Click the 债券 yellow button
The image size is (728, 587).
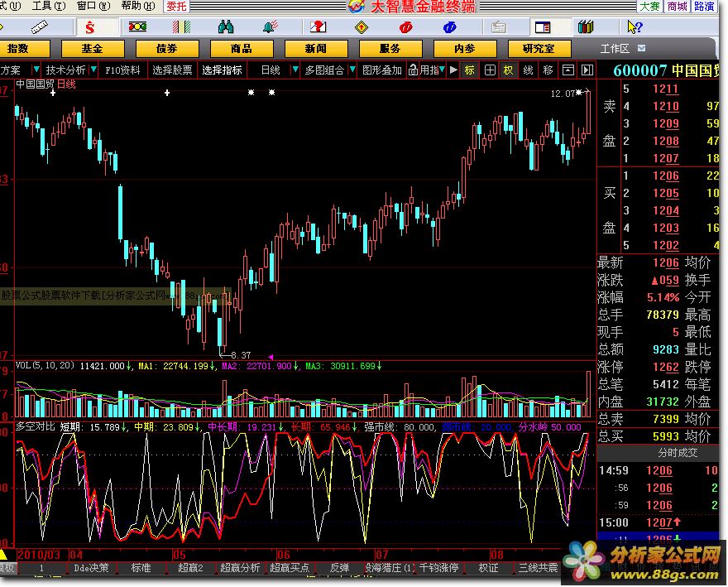[x=167, y=48]
